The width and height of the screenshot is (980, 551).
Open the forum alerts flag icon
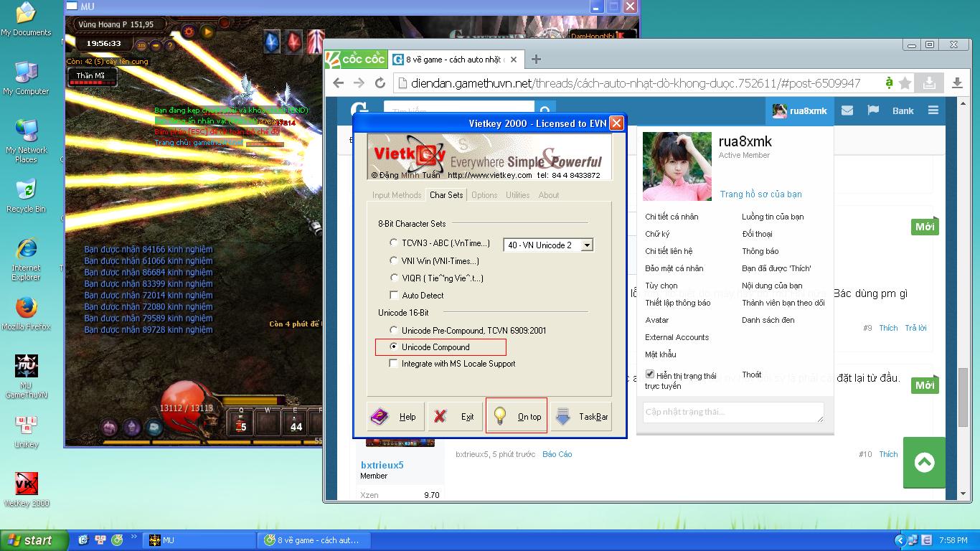click(x=873, y=110)
